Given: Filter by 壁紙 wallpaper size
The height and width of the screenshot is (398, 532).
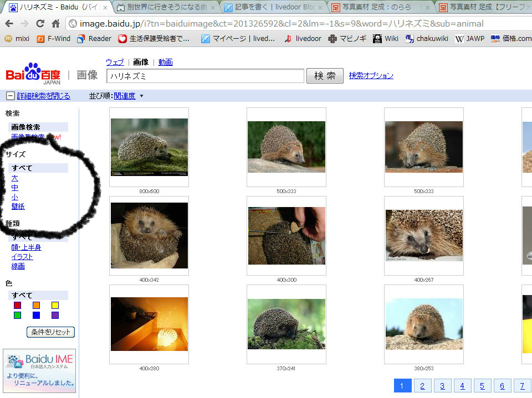Looking at the screenshot, I should tap(18, 206).
